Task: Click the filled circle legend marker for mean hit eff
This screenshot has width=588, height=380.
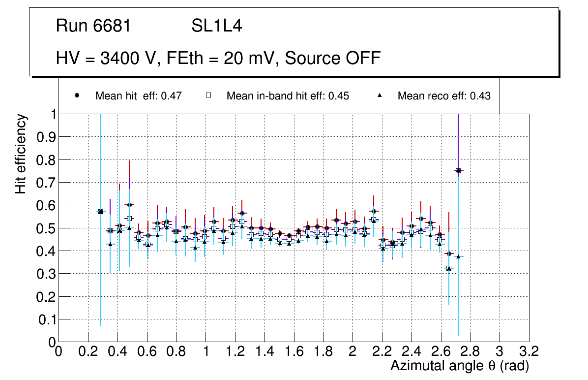Action: point(77,96)
